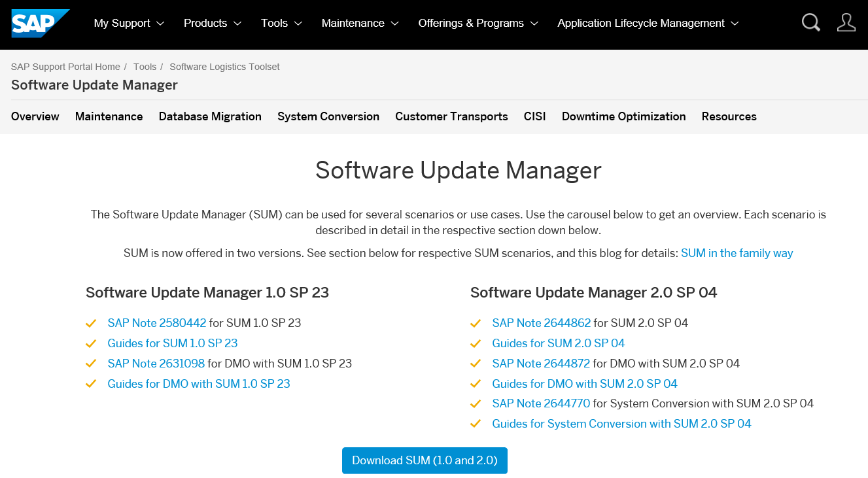The image size is (868, 478).
Task: Open SAP Note 2644872 link
Action: [541, 364]
